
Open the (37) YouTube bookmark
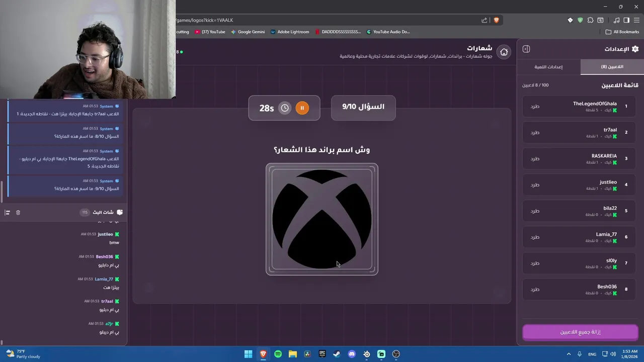point(210,32)
